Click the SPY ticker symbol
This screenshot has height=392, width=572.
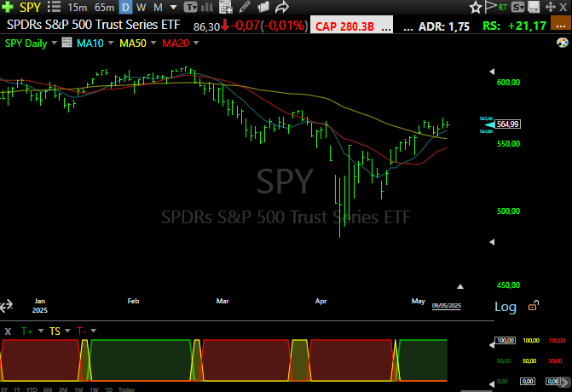tap(30, 7)
